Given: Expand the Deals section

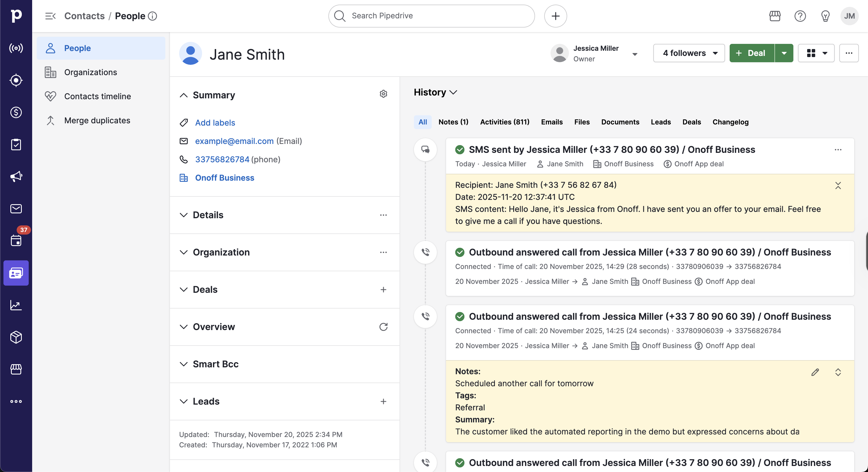Looking at the screenshot, I should click(x=183, y=290).
